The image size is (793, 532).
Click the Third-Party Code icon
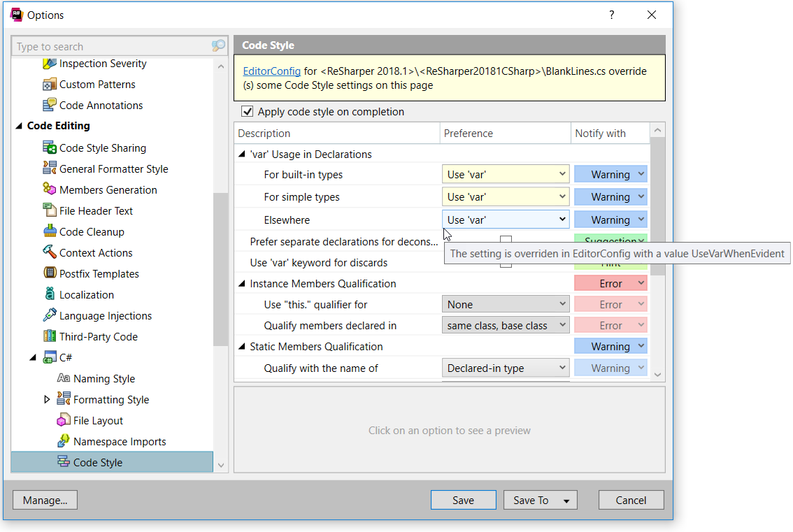click(50, 336)
